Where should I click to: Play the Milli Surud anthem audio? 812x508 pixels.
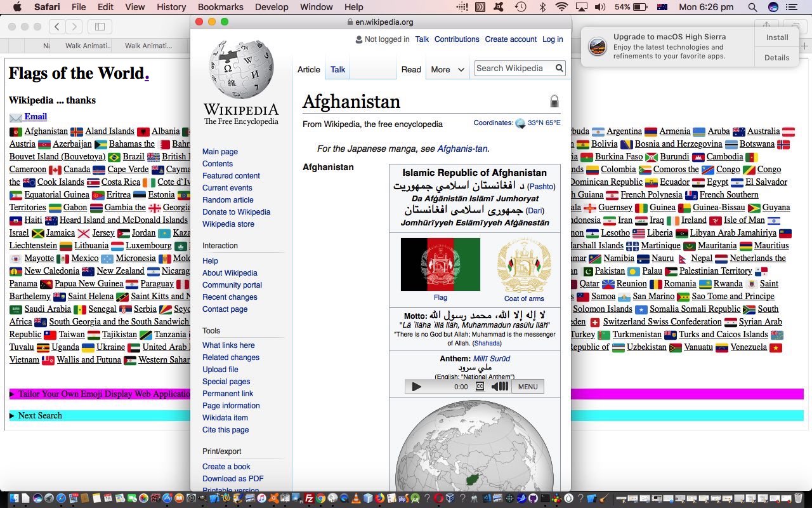[416, 386]
